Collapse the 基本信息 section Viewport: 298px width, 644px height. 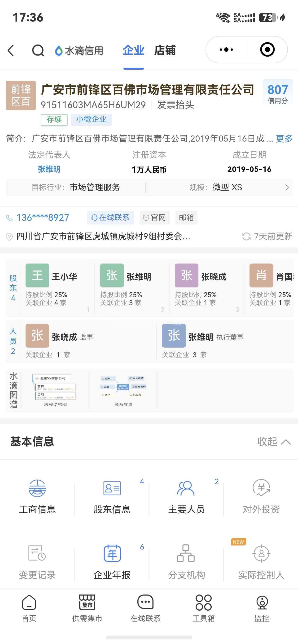274,442
